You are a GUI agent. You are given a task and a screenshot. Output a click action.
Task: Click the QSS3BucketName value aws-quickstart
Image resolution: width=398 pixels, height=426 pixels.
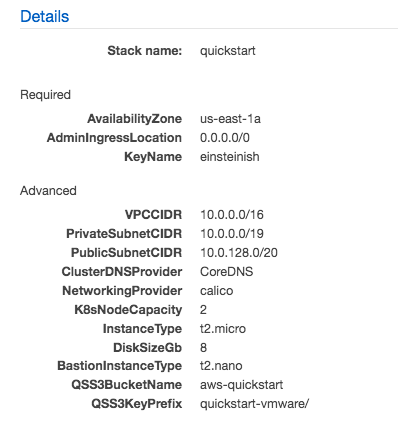click(242, 385)
